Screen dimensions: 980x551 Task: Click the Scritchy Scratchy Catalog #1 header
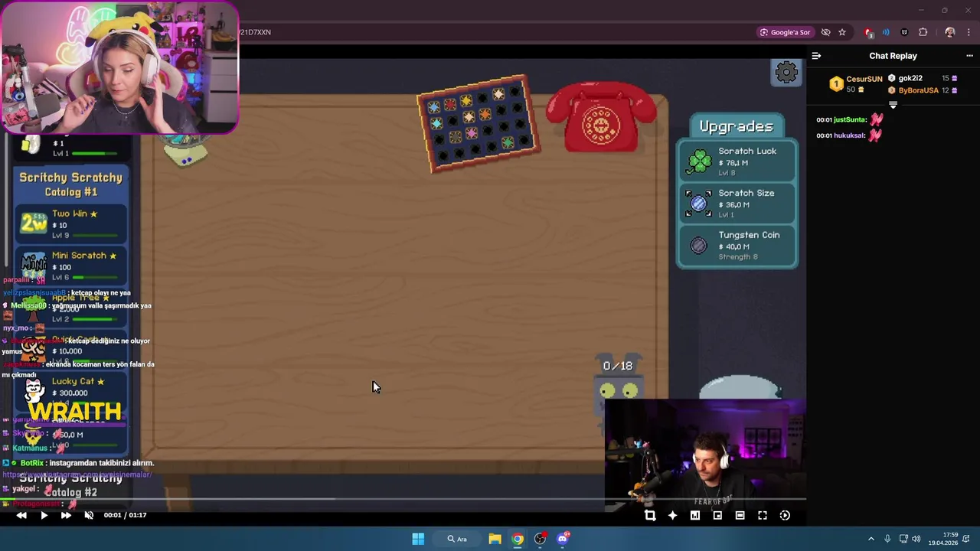point(70,184)
